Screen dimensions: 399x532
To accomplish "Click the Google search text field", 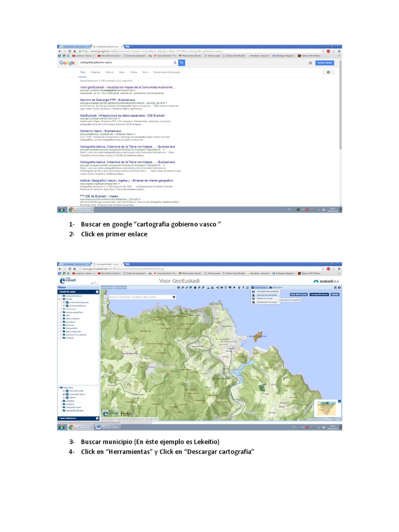I will [126, 63].
